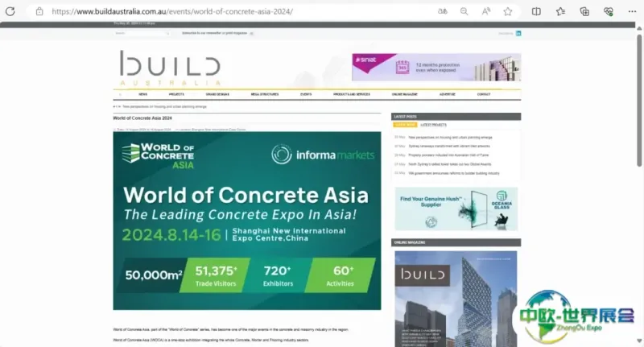The image size is (644, 347).
Task: View site information via the lock icon
Action: pyautogui.click(x=39, y=11)
